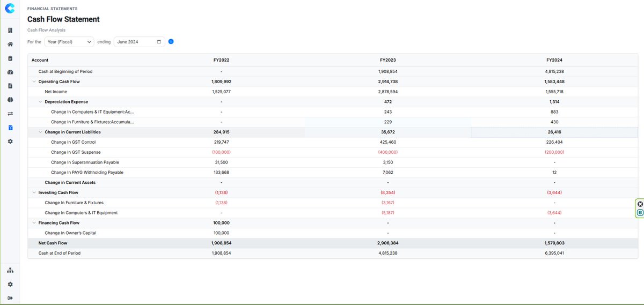Open the Year (Fiscal) period dropdown
Image resolution: width=644 pixels, height=305 pixels.
(x=69, y=41)
